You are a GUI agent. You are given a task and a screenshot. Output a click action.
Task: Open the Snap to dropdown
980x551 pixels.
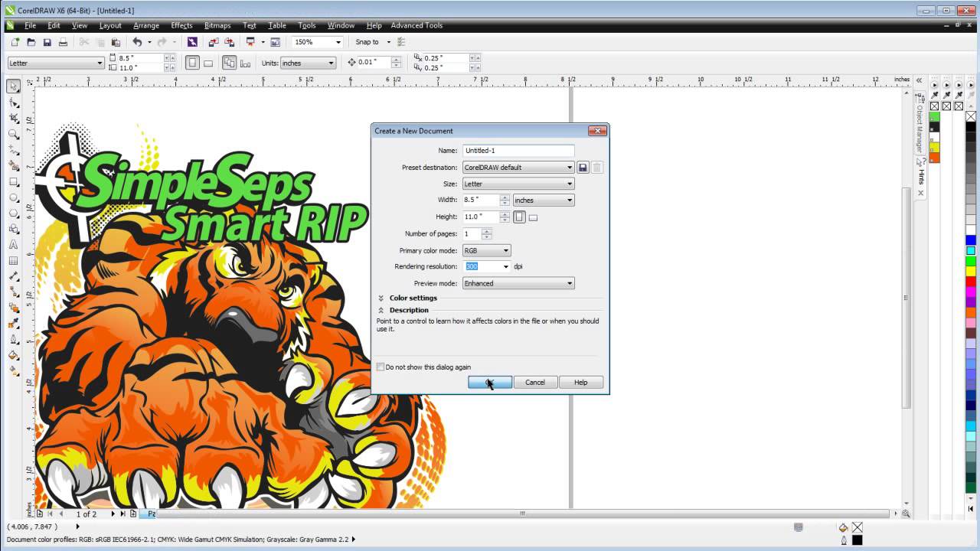[x=388, y=42]
